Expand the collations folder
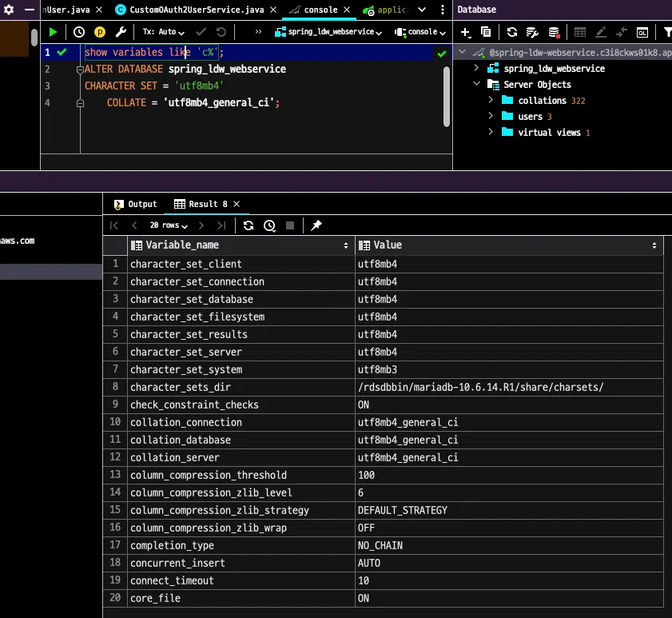This screenshot has height=618, width=672. pos(491,101)
